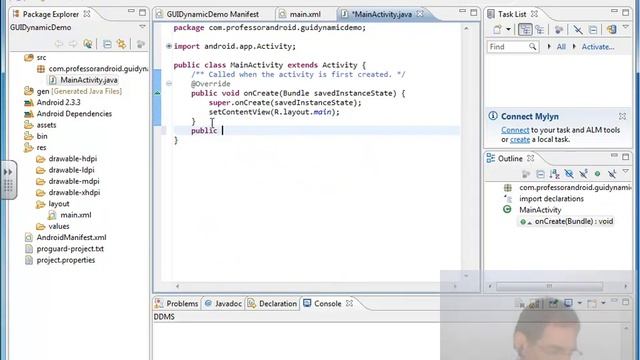Open Package Explorer view menu triangle

point(142,27)
